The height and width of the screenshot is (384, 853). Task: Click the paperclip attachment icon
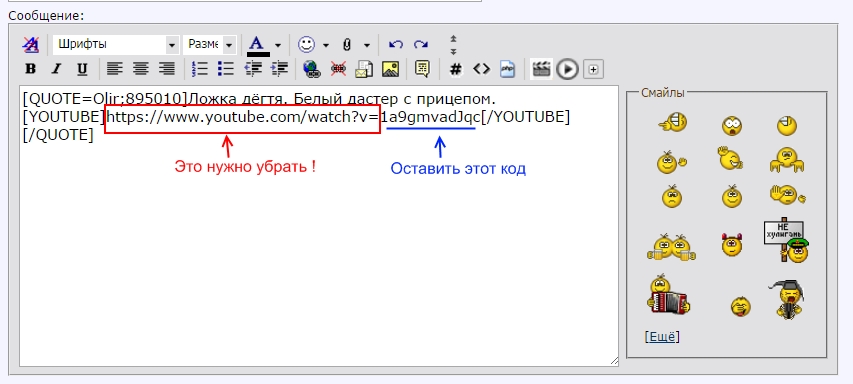[x=347, y=45]
